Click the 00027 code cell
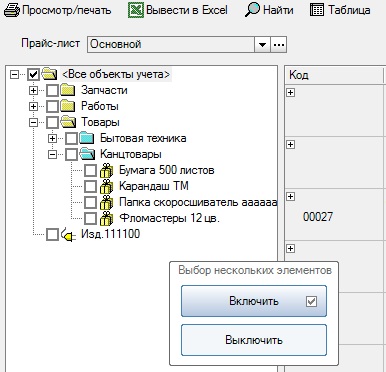Viewport: 386px width, 372px height. [318, 217]
